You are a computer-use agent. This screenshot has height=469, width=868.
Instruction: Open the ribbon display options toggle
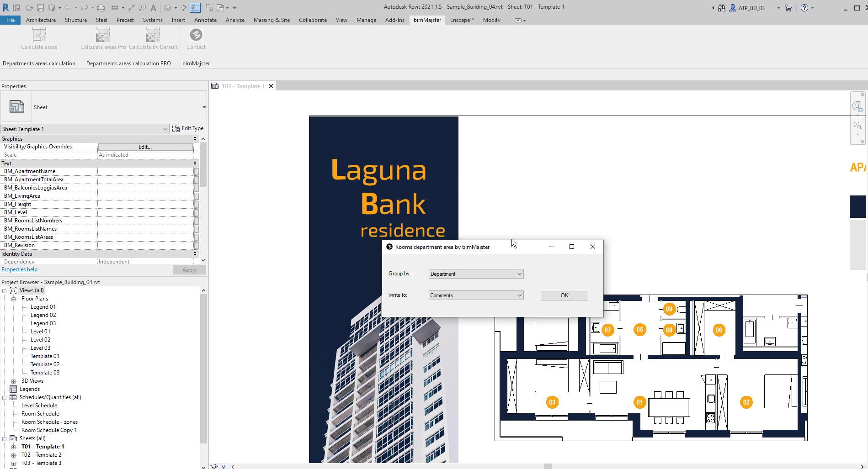(520, 20)
